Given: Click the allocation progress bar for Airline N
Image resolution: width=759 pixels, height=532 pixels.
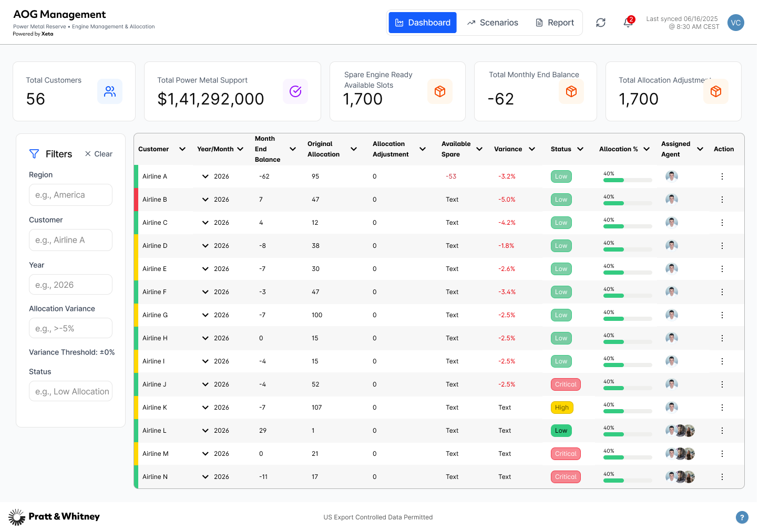Looking at the screenshot, I should pyautogui.click(x=628, y=481).
